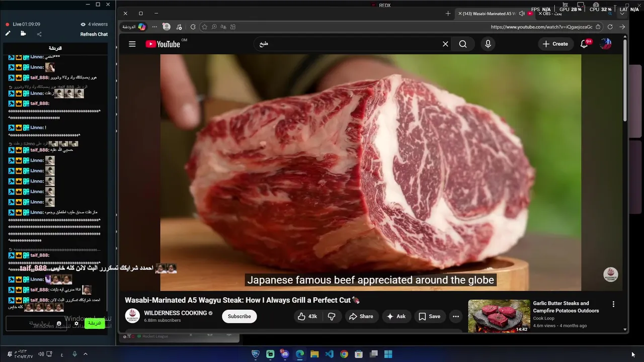Open Garlic Butter Steaks and Campfire Potatoes title
Viewport: 644px width, 362px height.
(x=566, y=307)
